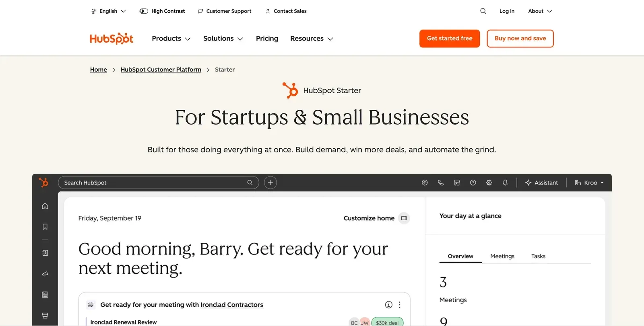The height and width of the screenshot is (326, 644).
Task: Click the info icon on the Ironclad meeting card
Action: (x=388, y=305)
